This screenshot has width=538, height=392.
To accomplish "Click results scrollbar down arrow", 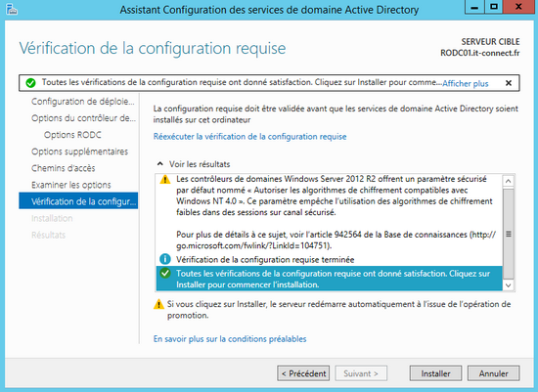I will [508, 285].
